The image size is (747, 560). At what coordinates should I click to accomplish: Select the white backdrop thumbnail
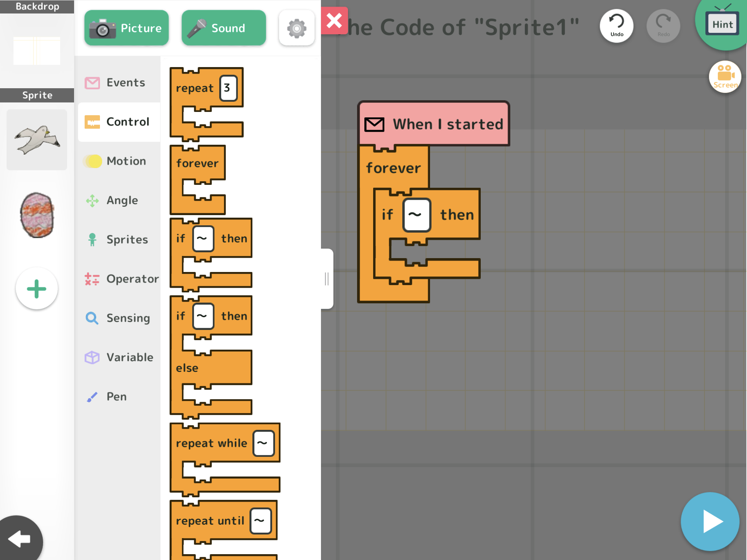37,51
